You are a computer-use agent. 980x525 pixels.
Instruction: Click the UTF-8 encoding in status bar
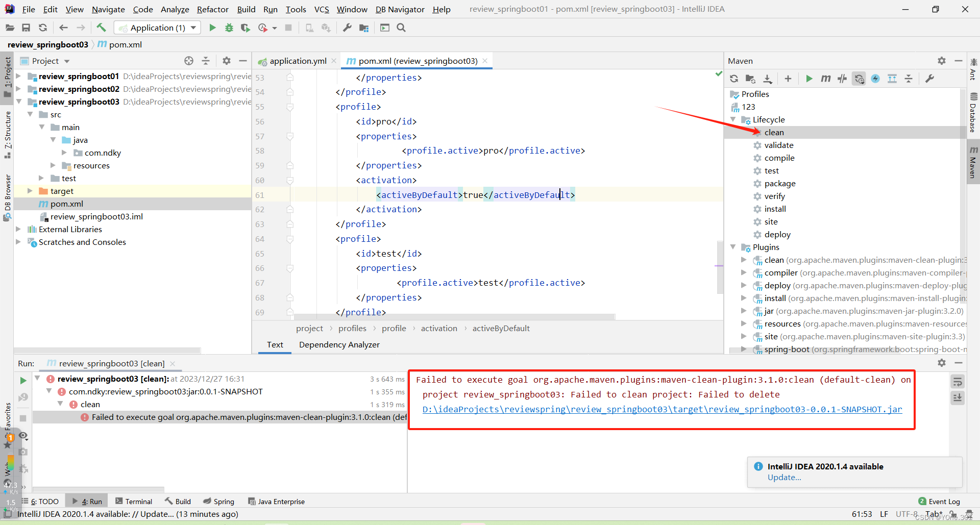(x=906, y=514)
